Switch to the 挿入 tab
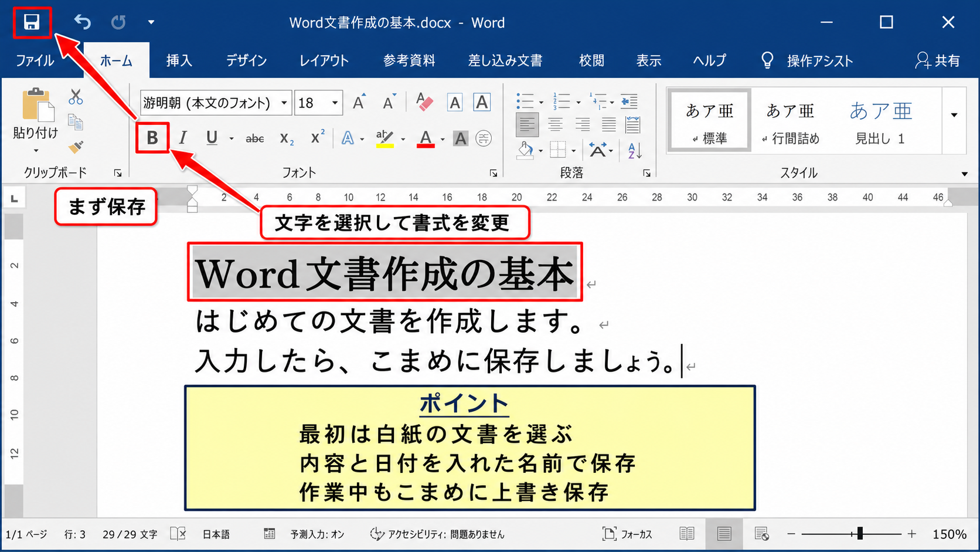The image size is (980, 552). (x=179, y=60)
